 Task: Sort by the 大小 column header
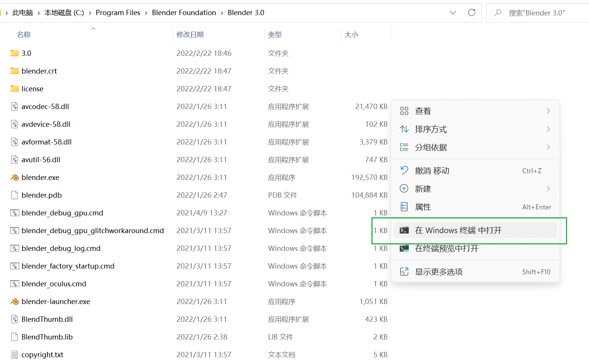[x=351, y=34]
